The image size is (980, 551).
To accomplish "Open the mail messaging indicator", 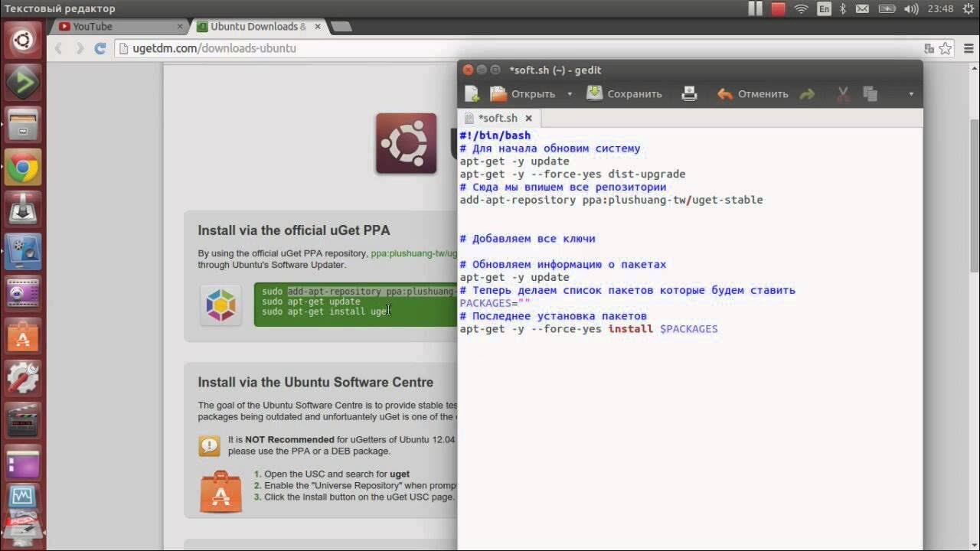I will pos(862,9).
